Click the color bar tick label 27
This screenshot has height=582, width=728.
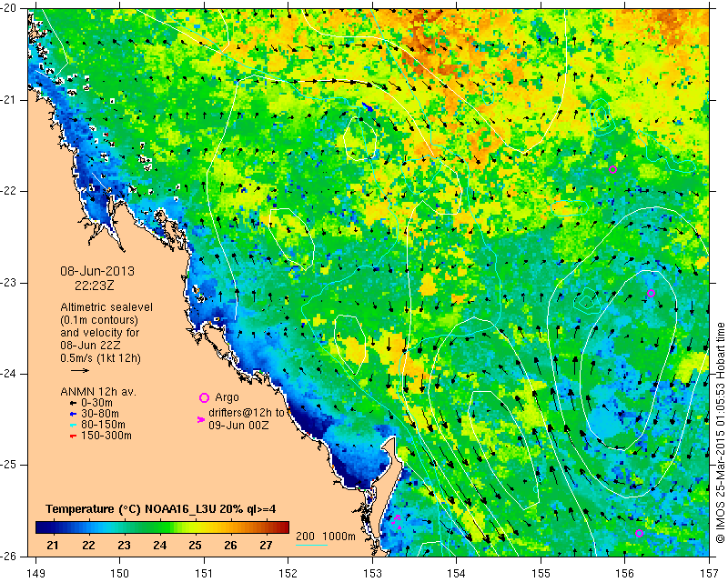pos(266,546)
